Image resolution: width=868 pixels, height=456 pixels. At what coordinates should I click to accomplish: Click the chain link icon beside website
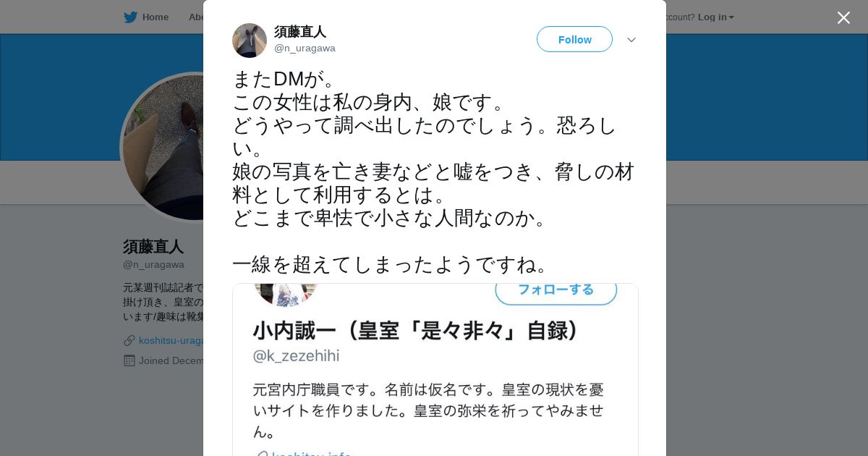coord(129,340)
